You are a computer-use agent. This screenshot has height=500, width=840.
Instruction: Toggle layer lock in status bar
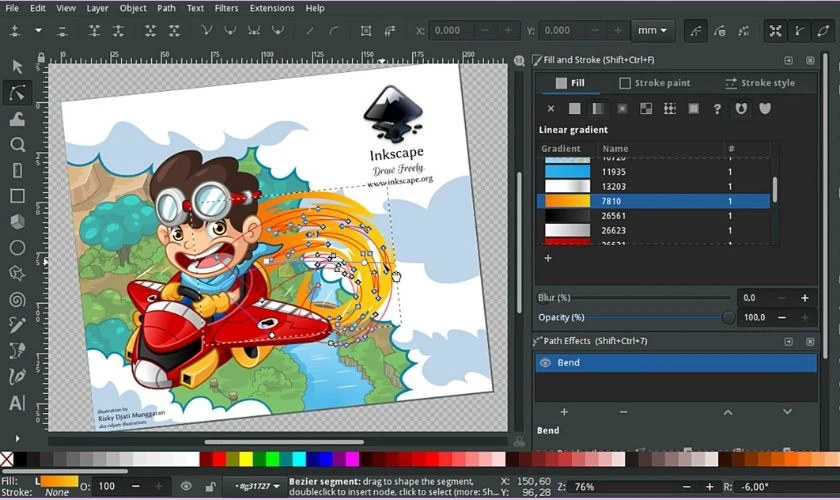click(210, 486)
